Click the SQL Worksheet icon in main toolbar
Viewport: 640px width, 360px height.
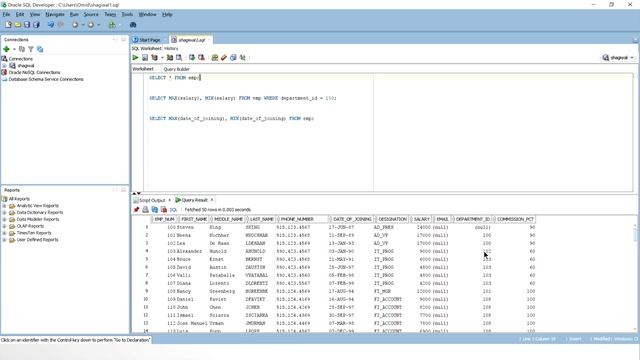click(x=112, y=25)
